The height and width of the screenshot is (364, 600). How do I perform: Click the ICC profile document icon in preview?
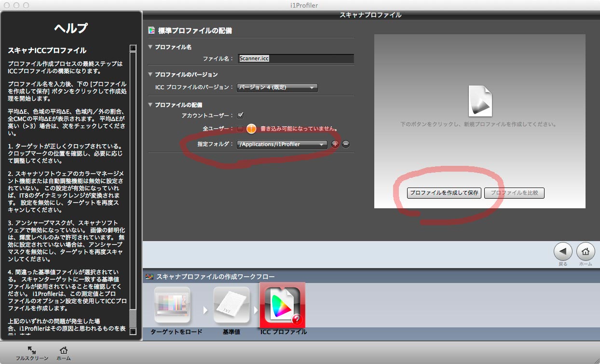[x=480, y=101]
